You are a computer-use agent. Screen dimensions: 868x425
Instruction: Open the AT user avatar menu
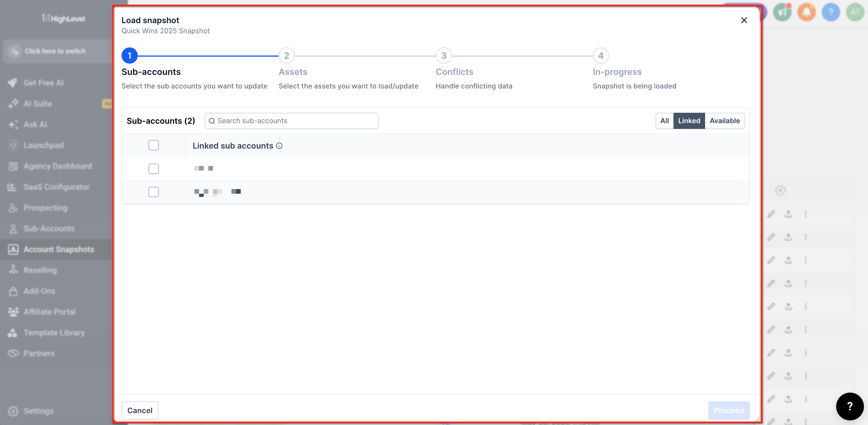(855, 12)
